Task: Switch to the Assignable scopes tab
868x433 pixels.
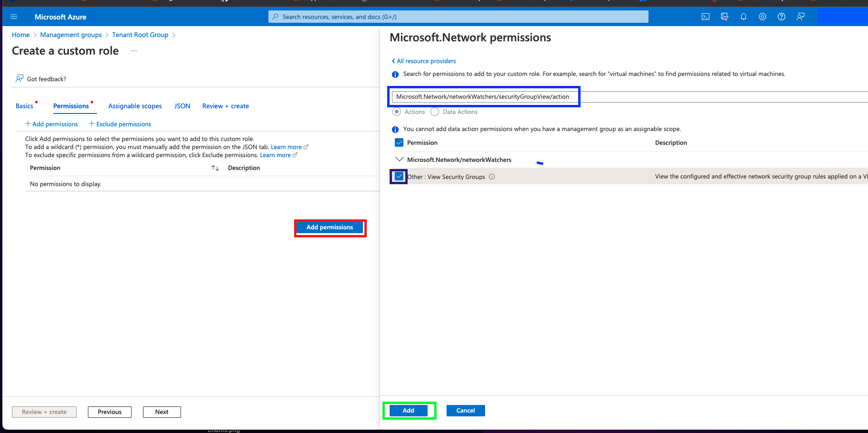Action: point(135,106)
